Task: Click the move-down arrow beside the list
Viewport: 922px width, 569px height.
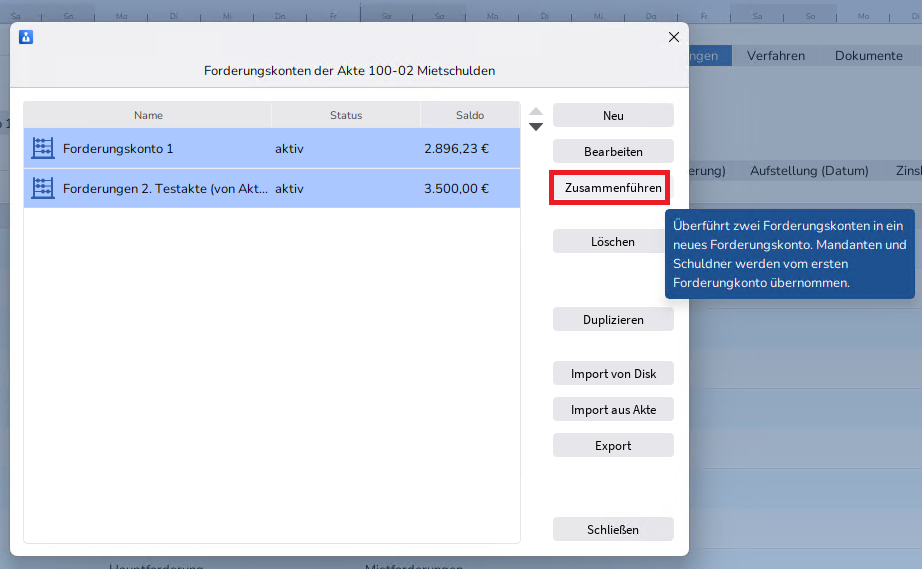Action: (536, 127)
